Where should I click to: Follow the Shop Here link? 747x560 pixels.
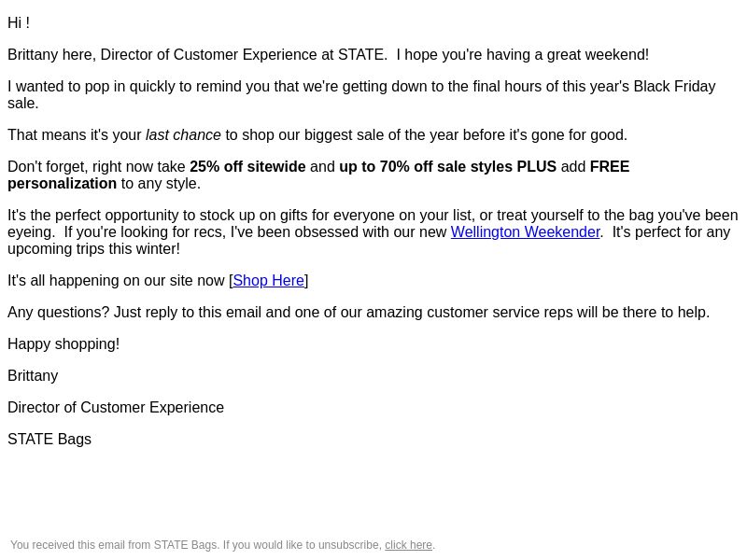(x=268, y=281)
